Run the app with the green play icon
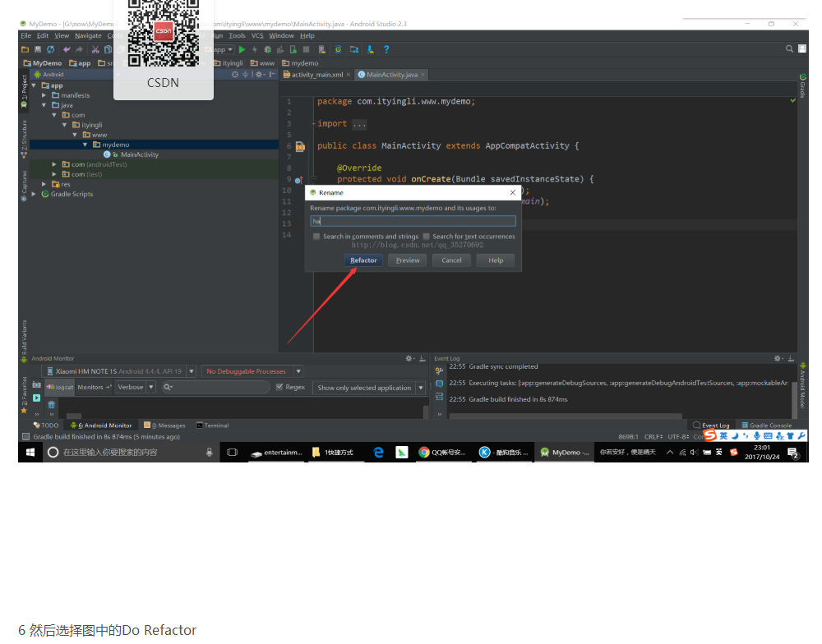 pos(242,49)
